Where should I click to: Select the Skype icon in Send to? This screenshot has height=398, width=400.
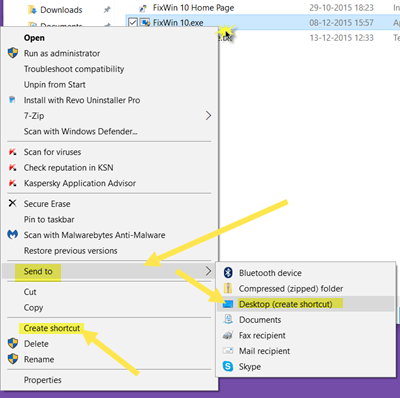point(228,366)
